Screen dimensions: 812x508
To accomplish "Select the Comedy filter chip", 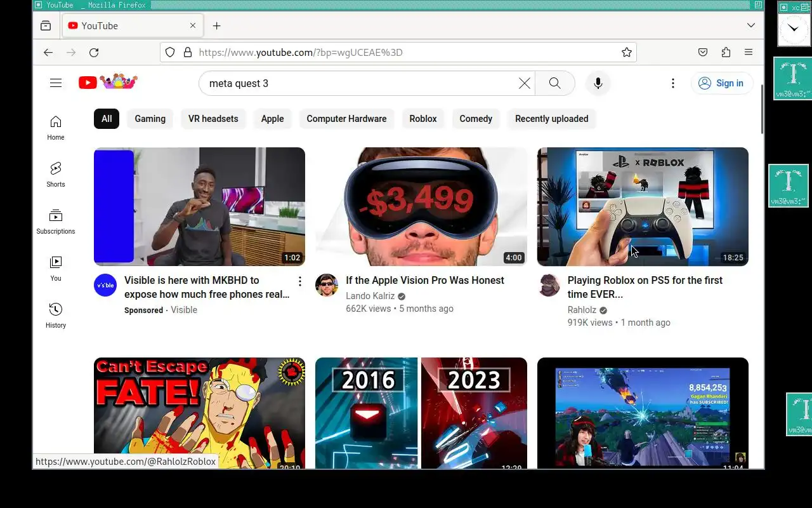I will pyautogui.click(x=476, y=119).
